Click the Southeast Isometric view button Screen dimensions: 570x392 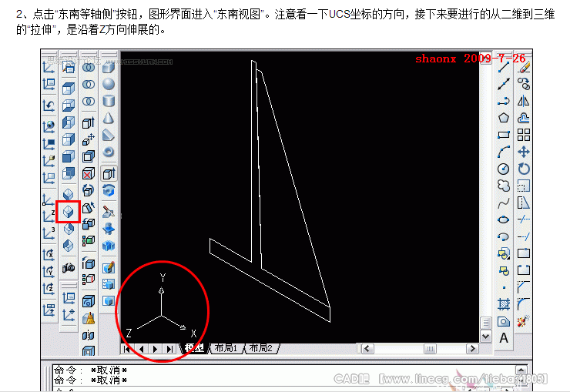coord(69,212)
